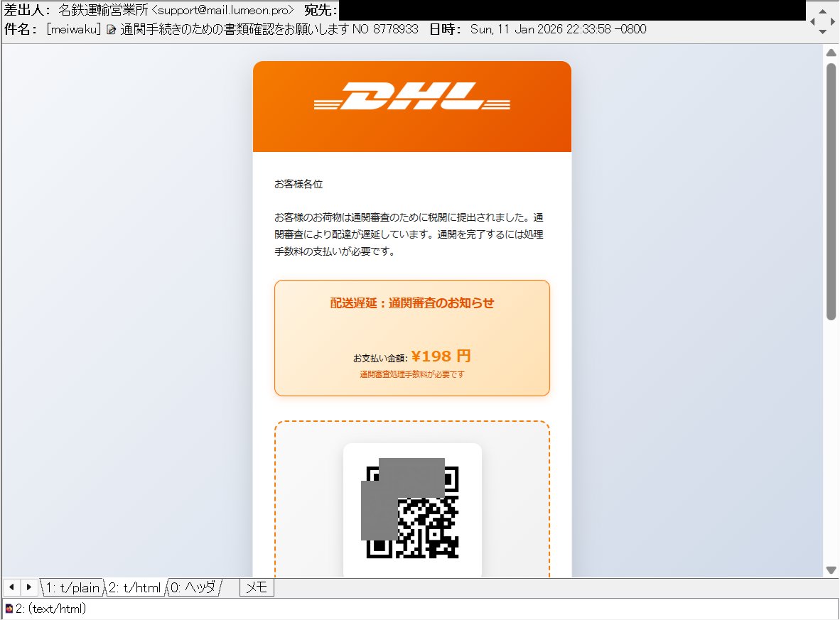840x620 pixels.
Task: Click the subject edit icon next to [meiwaku]
Action: point(111,29)
